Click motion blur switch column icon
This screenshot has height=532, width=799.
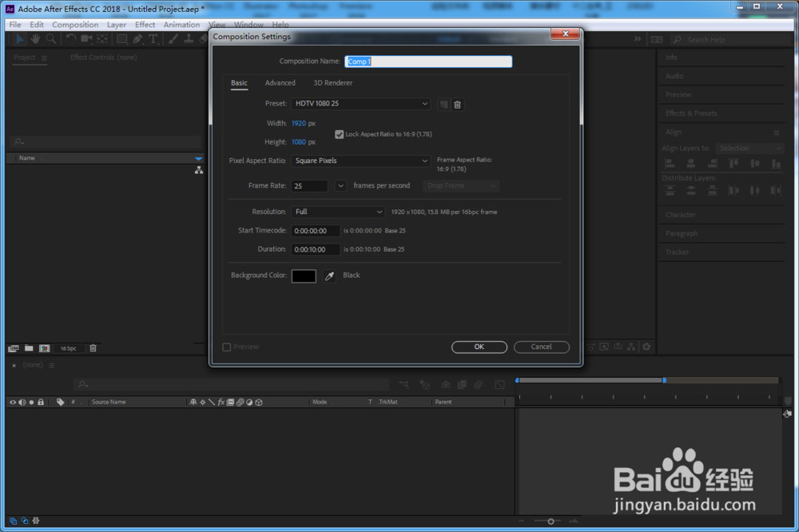click(240, 402)
